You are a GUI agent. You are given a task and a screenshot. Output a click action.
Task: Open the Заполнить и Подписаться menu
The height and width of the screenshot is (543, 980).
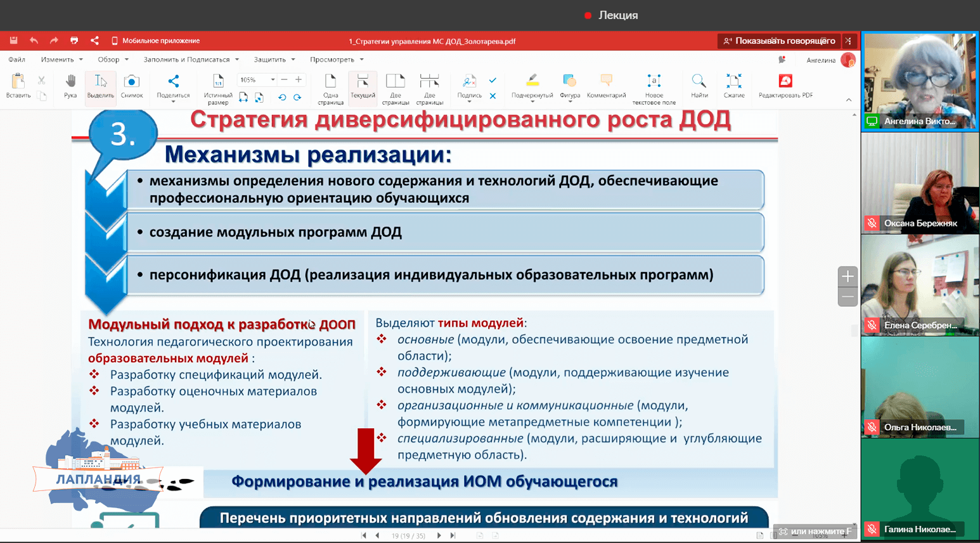pyautogui.click(x=191, y=60)
